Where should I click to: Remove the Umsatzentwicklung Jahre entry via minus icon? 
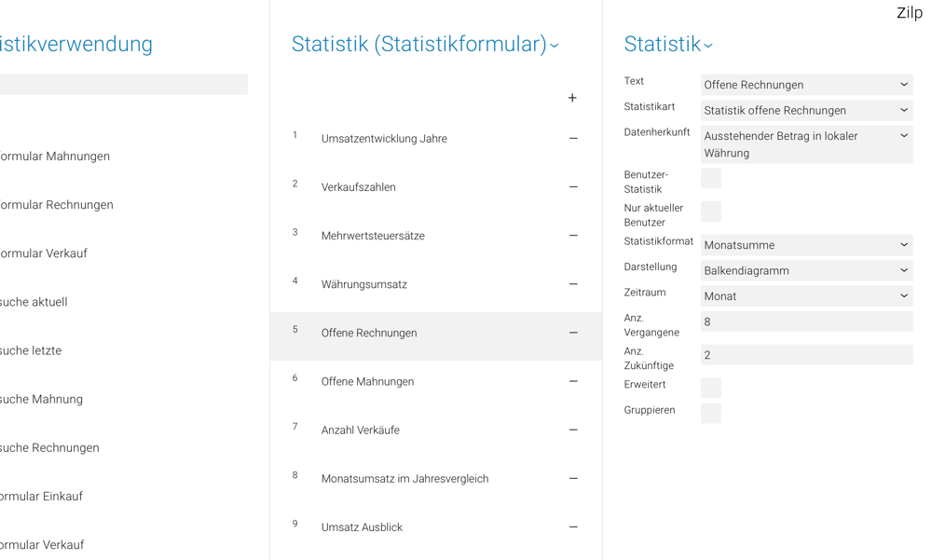(x=573, y=139)
